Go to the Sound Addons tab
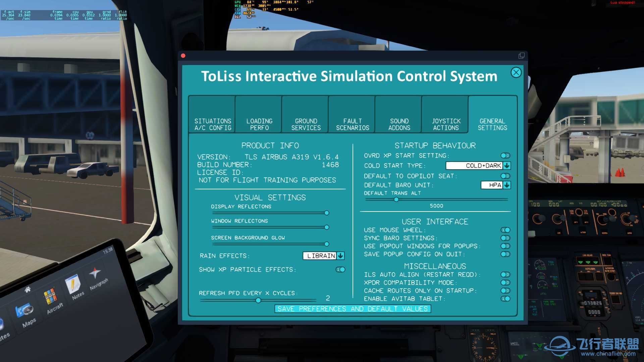Screen dimensions: 644x362 399,115
